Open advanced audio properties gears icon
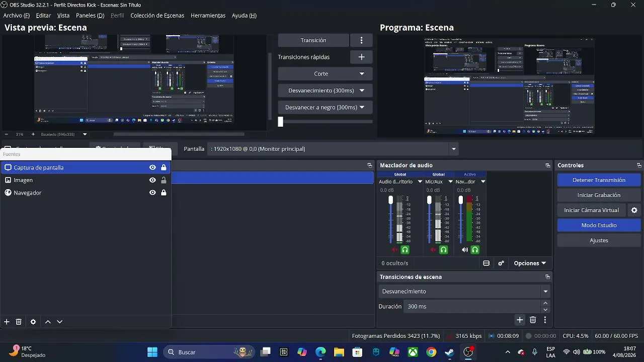This screenshot has width=644, height=362. coord(501,263)
